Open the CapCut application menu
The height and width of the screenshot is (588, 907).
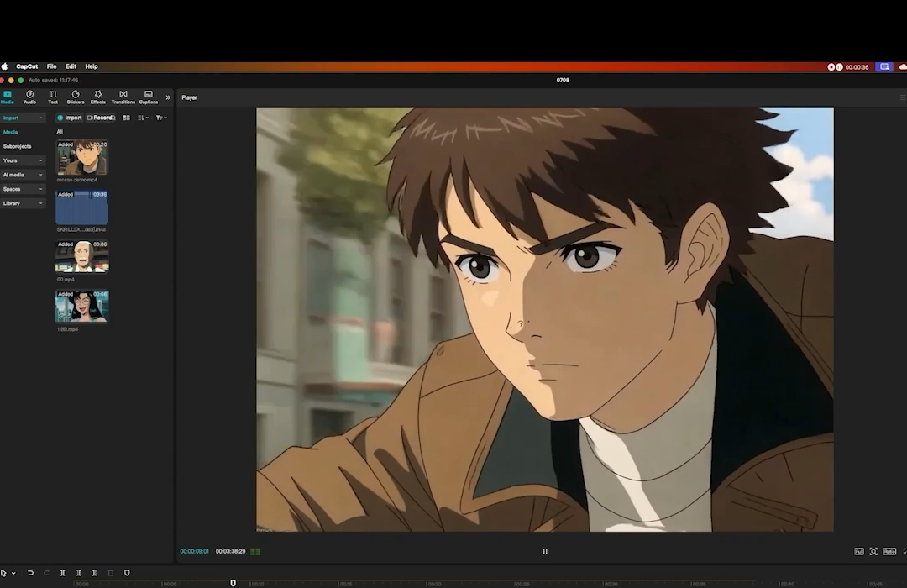pyautogui.click(x=27, y=66)
